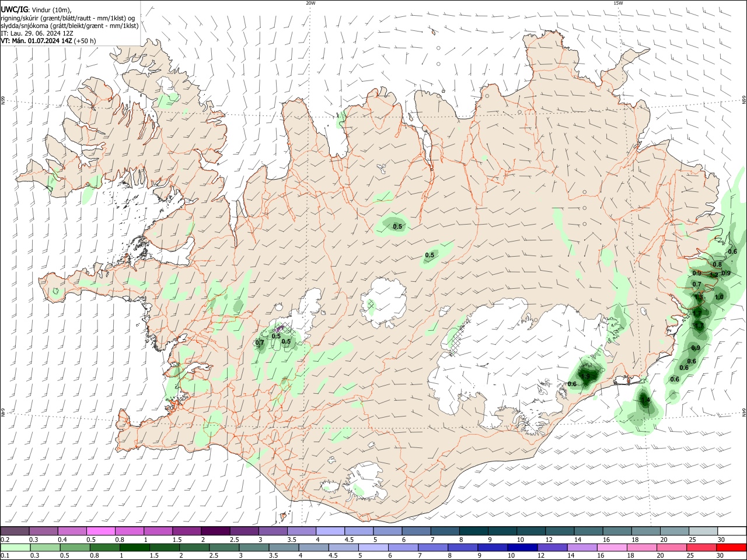This screenshot has height=560, width=747.
Task: Click the '0.2' label in the upper legend row
Action: [x=5, y=540]
